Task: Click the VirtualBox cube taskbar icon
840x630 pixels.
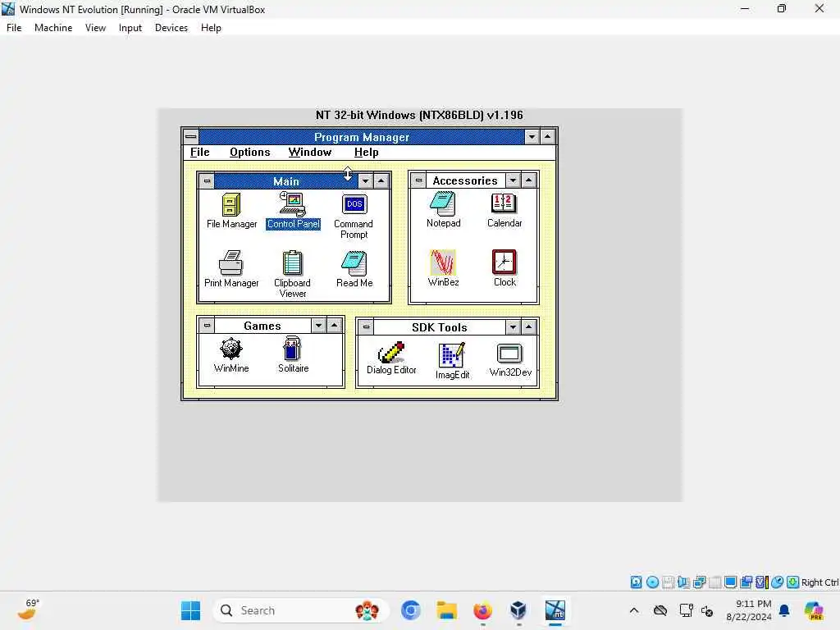Action: (x=518, y=610)
